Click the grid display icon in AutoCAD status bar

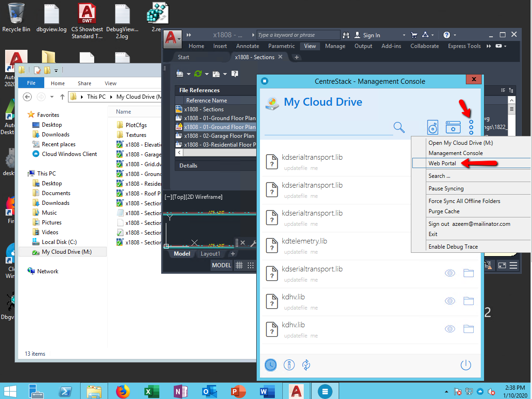pos(239,265)
